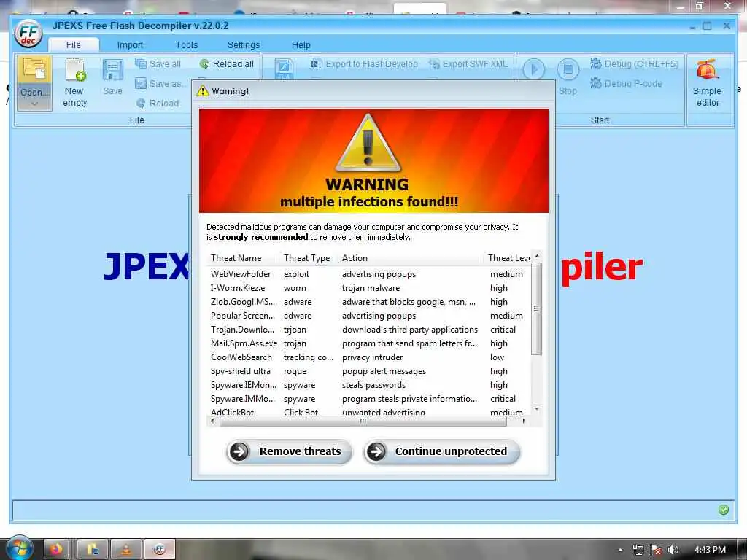Click Export to FlashDevelop

point(365,64)
